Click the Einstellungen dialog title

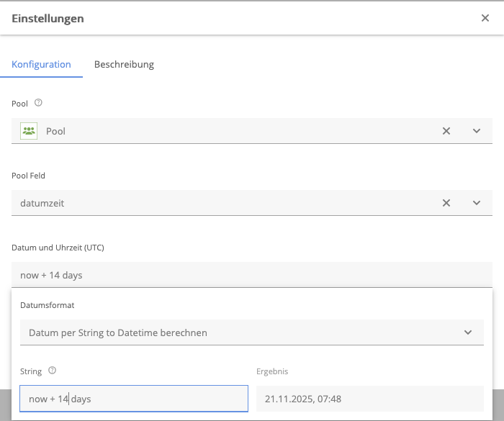[x=48, y=18]
